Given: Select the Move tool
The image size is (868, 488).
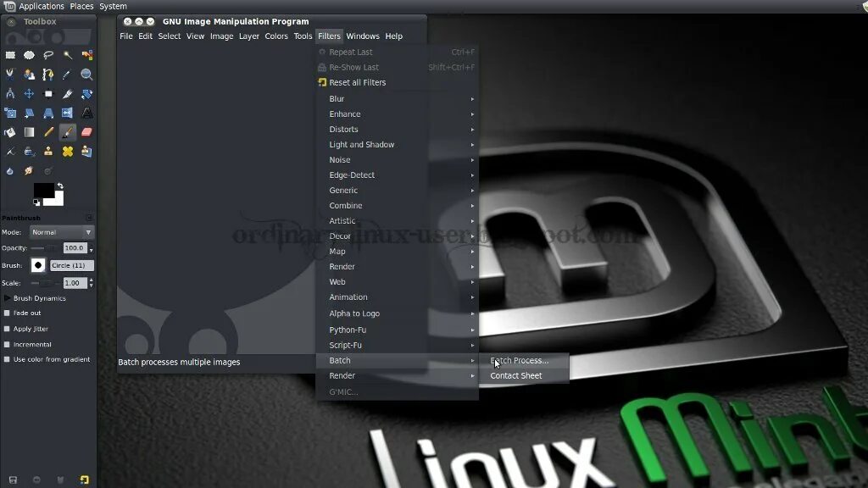Looking at the screenshot, I should [x=30, y=93].
